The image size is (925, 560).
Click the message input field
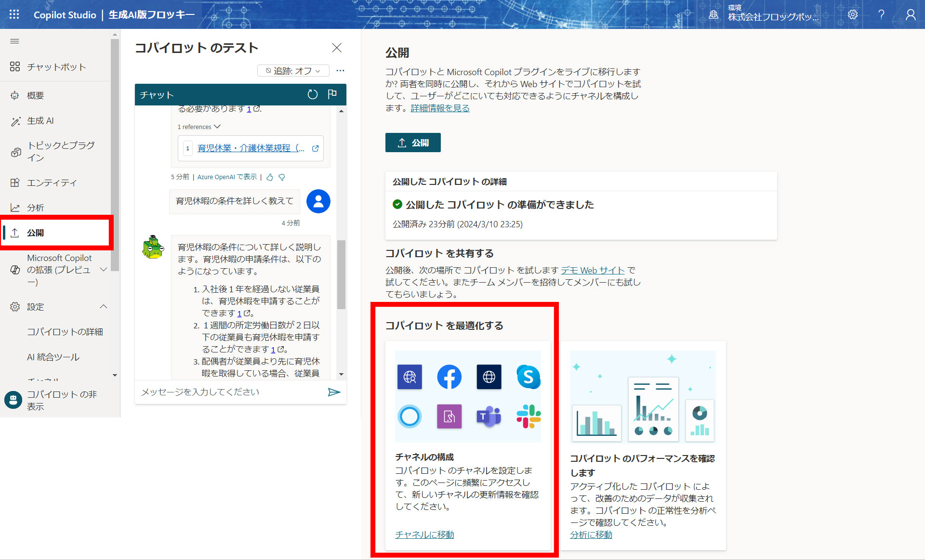(x=231, y=392)
